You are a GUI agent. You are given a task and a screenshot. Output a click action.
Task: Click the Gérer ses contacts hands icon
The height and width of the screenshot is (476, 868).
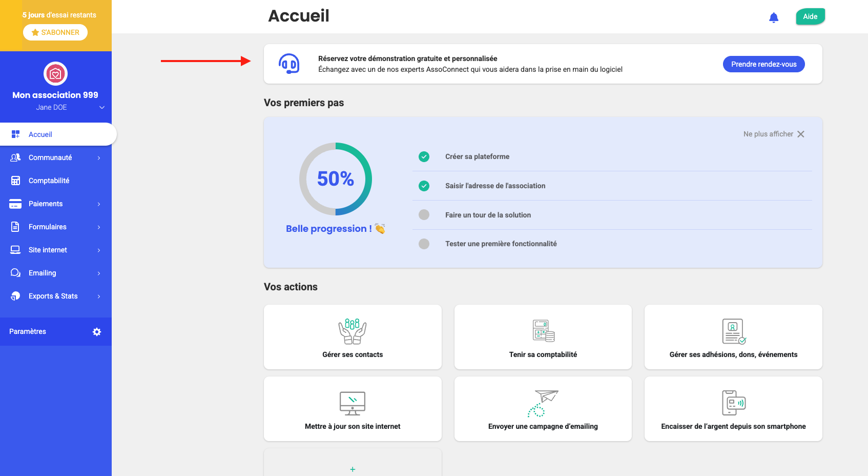point(353,331)
